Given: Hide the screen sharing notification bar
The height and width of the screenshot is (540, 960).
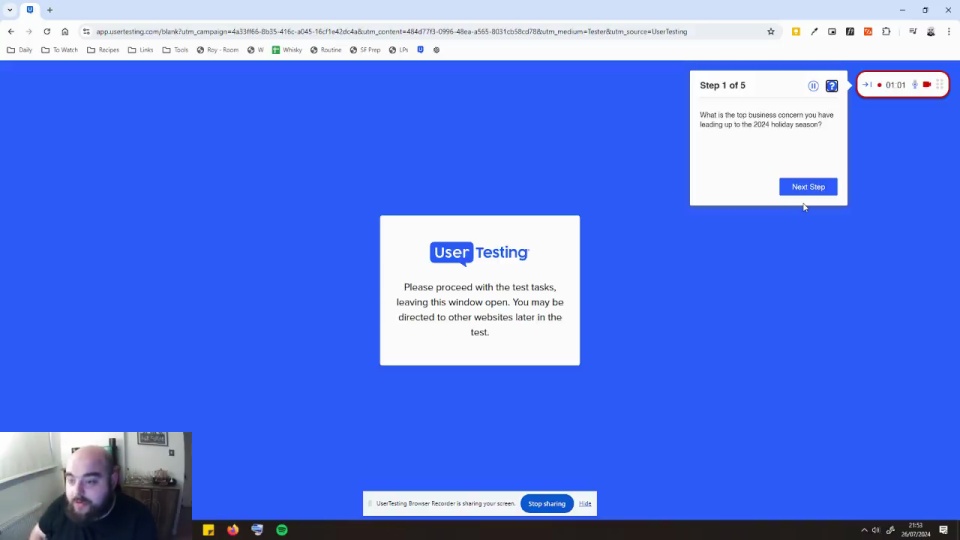Looking at the screenshot, I should 585,504.
